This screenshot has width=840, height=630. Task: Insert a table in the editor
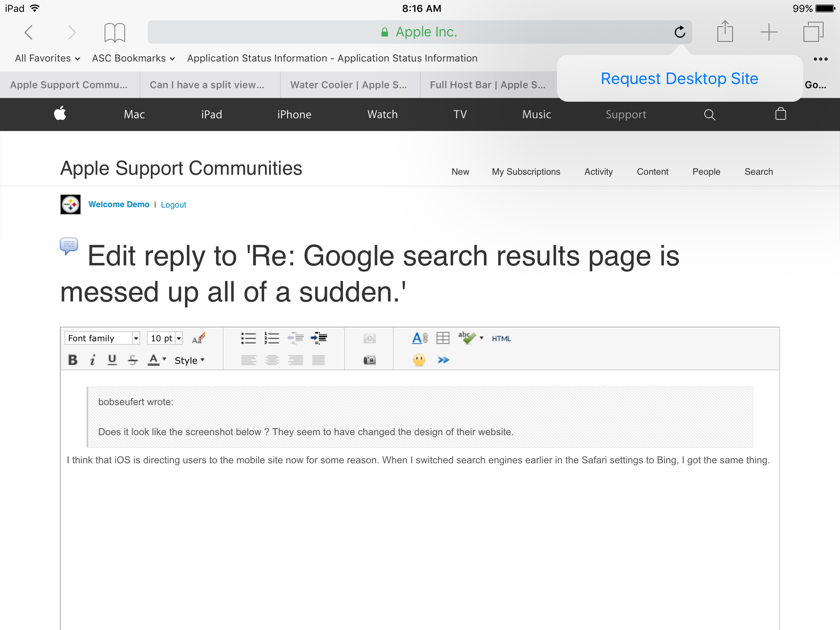443,338
